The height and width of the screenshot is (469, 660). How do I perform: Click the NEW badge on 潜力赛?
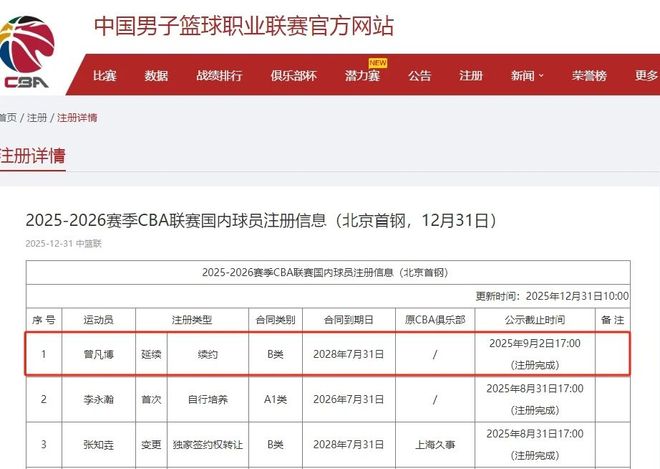tap(378, 63)
